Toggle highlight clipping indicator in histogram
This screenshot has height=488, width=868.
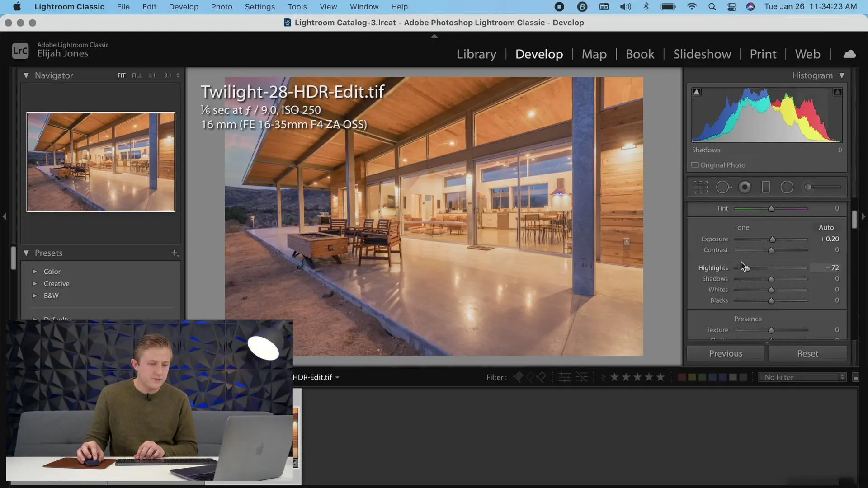click(837, 92)
